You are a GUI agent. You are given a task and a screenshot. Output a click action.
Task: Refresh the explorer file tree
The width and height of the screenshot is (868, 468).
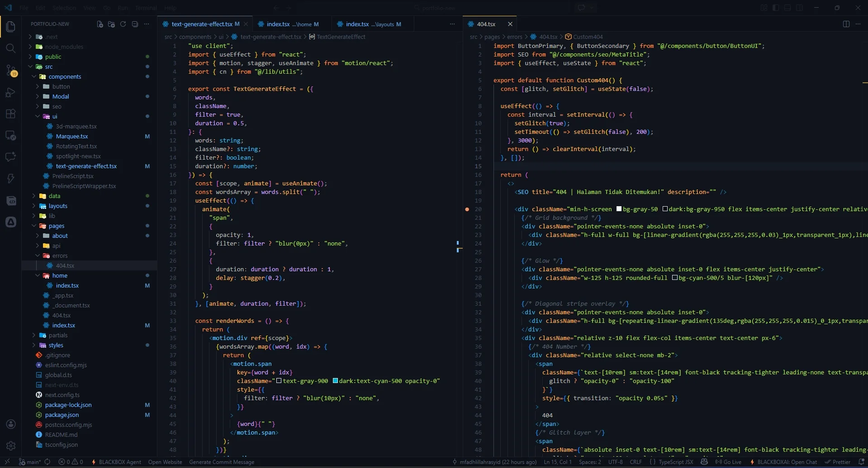coord(123,24)
